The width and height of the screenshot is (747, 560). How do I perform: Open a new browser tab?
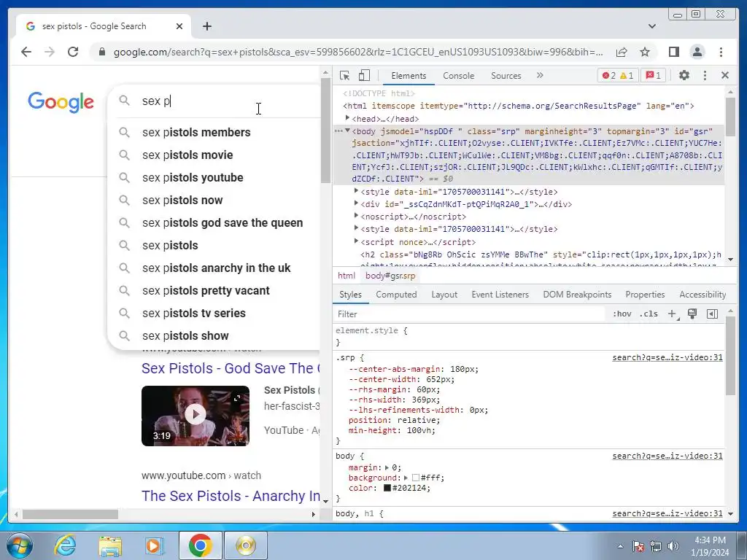pos(206,26)
